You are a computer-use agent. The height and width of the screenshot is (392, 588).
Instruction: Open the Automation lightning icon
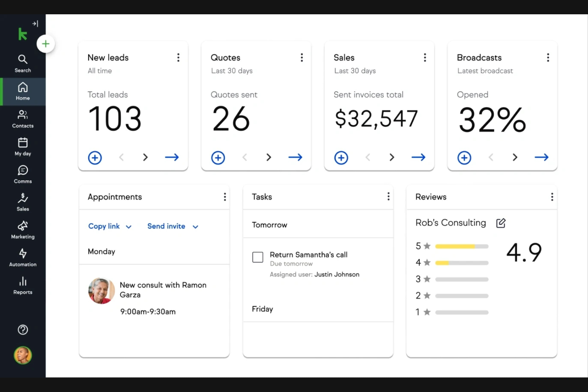(23, 257)
